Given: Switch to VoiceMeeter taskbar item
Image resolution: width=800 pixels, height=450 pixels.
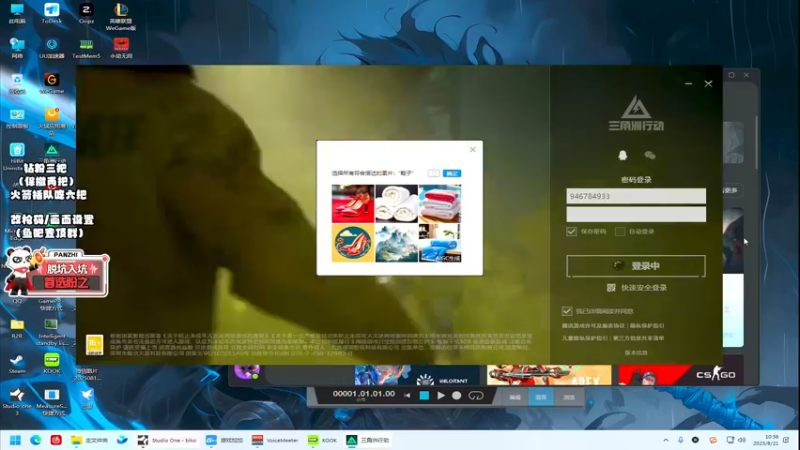Looking at the screenshot, I should 275,440.
